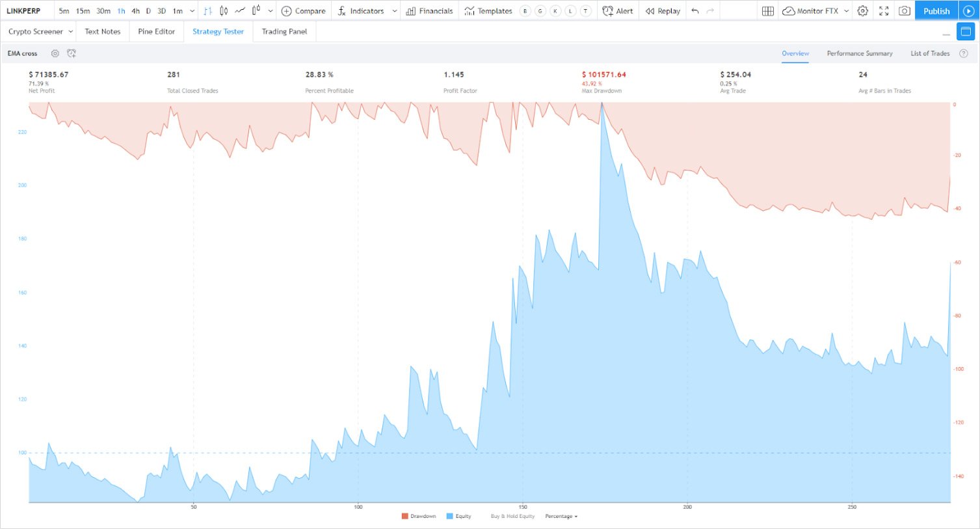This screenshot has width=980, height=529.
Task: Open chart settings gear in top toolbar
Action: coord(862,11)
